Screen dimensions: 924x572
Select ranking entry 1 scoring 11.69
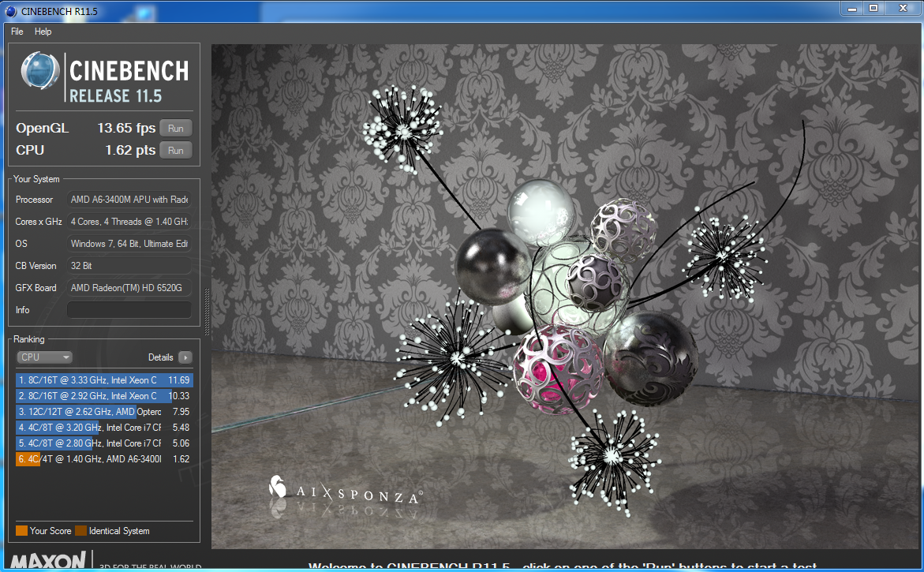pyautogui.click(x=104, y=380)
